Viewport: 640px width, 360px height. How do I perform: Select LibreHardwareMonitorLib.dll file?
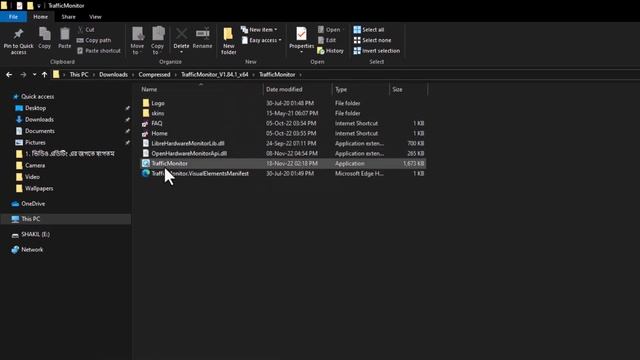(188, 144)
